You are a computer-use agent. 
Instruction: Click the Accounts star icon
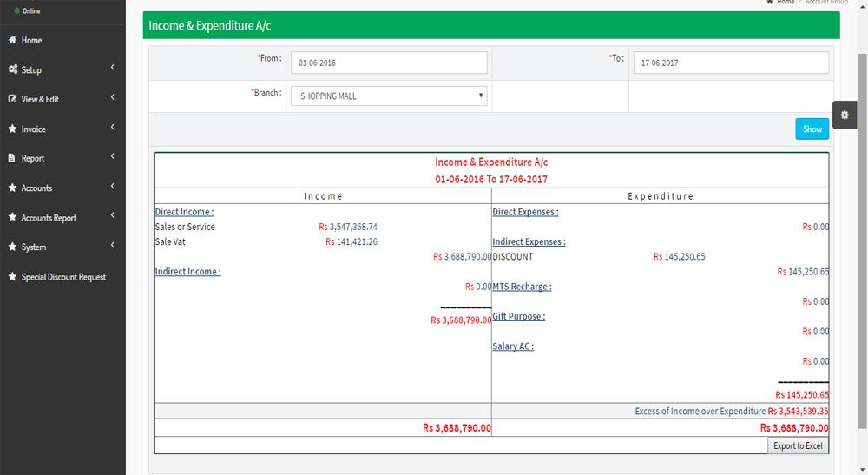click(12, 188)
